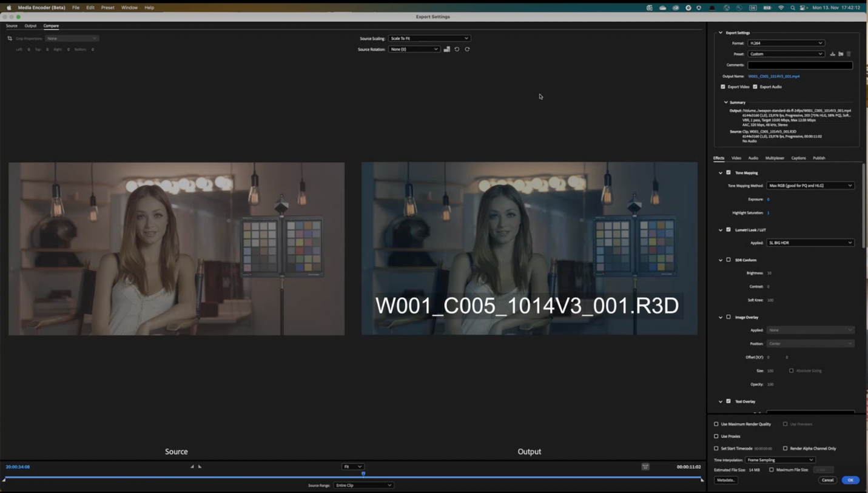This screenshot has width=868, height=493.
Task: Open Spotlight search in the menu bar
Action: point(792,7)
